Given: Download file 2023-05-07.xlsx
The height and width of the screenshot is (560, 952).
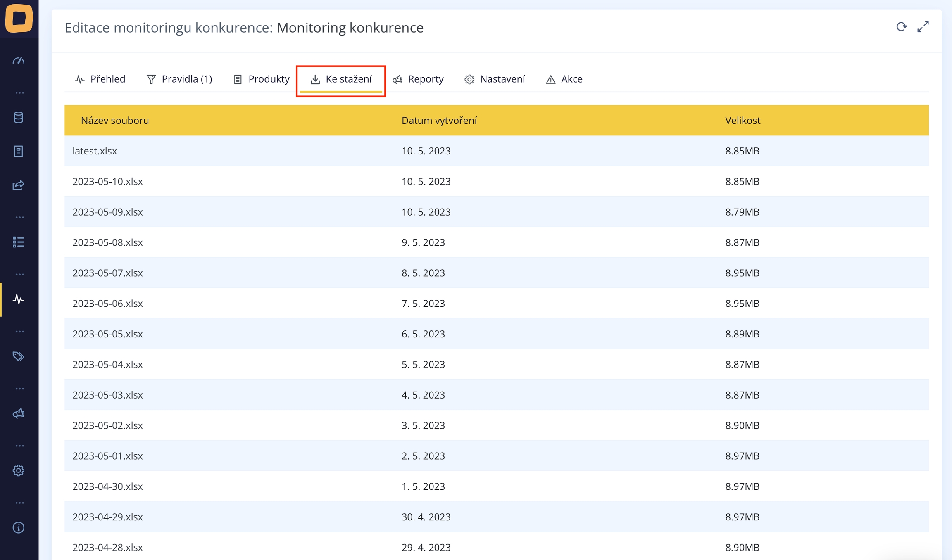Looking at the screenshot, I should (x=107, y=273).
